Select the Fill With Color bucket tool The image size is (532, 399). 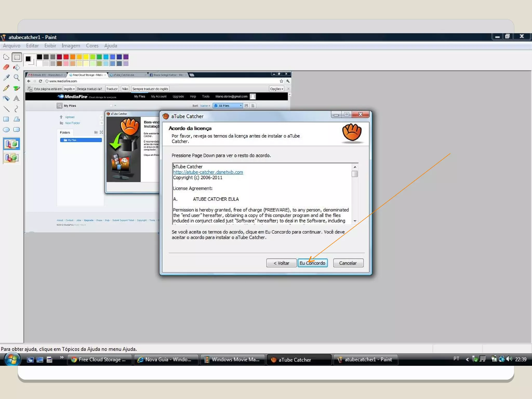tap(17, 67)
